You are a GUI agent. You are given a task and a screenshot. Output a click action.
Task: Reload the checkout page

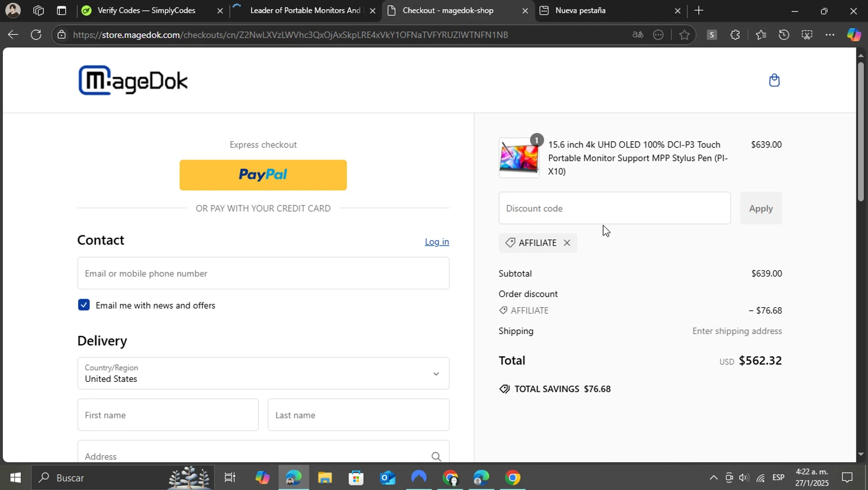tap(36, 35)
